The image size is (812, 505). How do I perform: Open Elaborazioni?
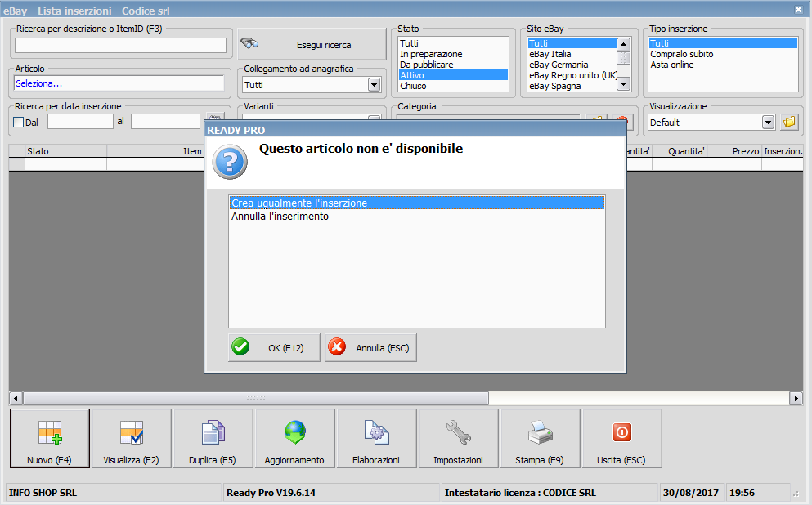pyautogui.click(x=376, y=438)
